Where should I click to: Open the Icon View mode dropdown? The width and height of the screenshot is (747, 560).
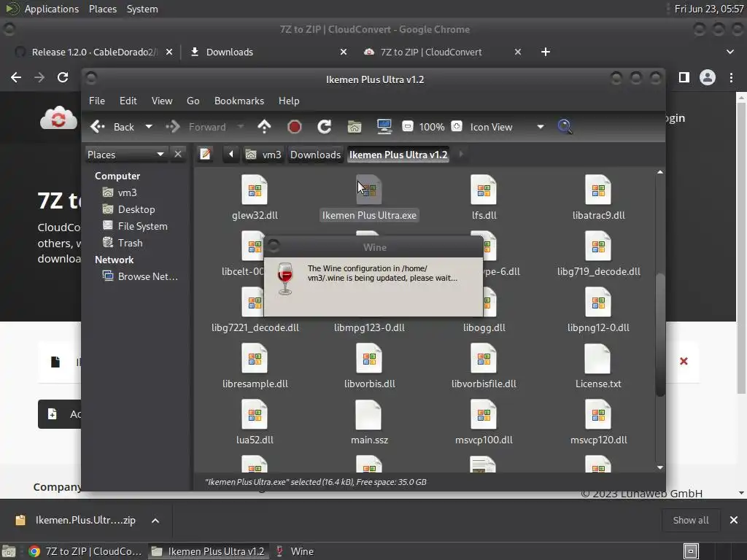pos(507,127)
